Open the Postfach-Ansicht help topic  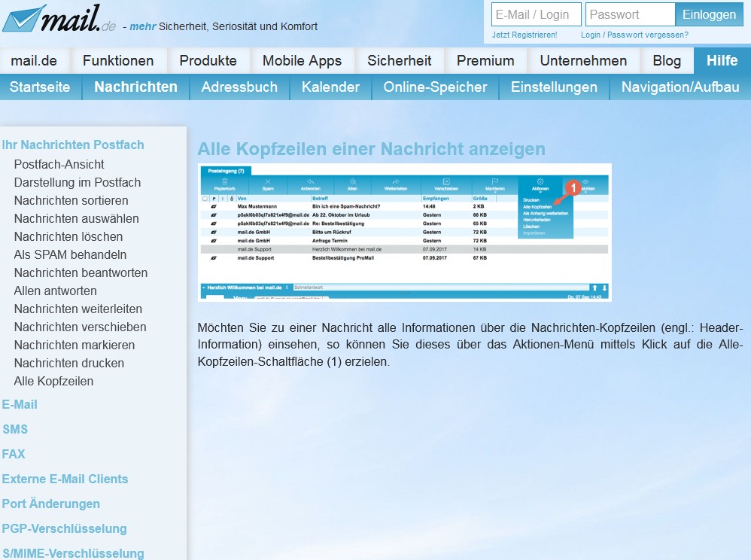(x=59, y=164)
